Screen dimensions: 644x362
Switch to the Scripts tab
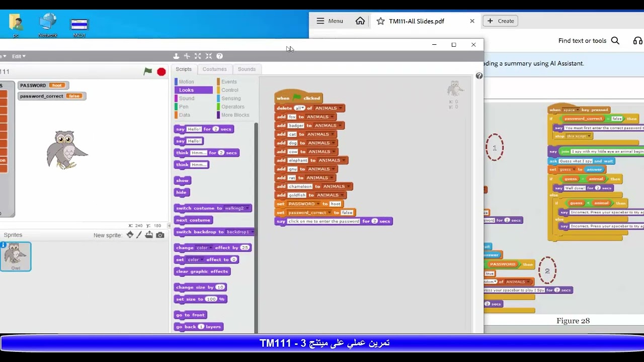point(184,69)
